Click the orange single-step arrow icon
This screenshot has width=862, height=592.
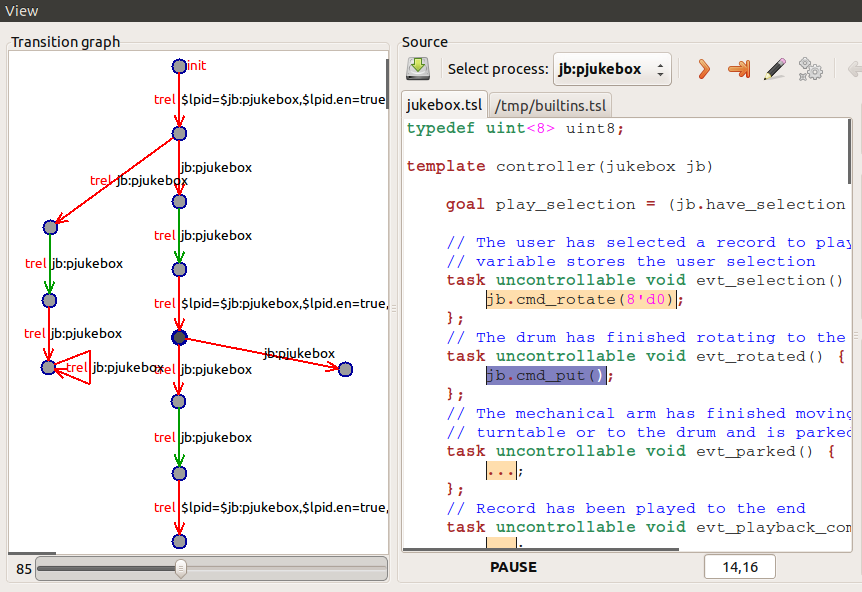coord(704,69)
